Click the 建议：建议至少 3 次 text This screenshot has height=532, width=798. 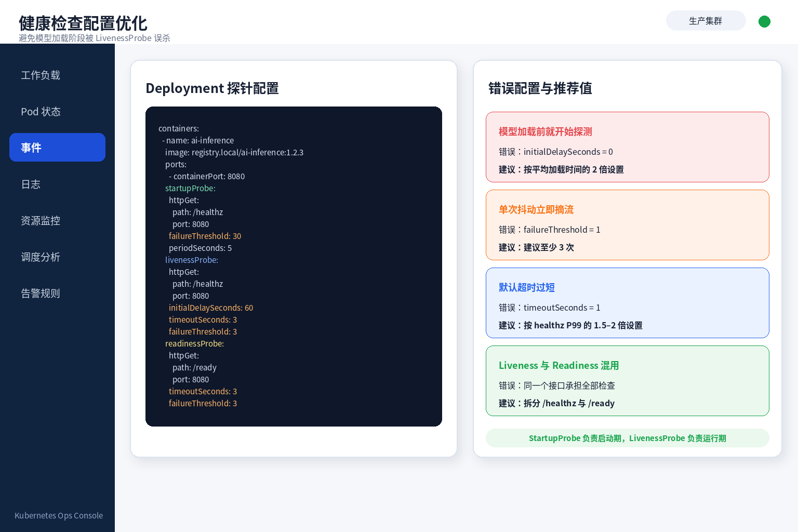coord(536,247)
